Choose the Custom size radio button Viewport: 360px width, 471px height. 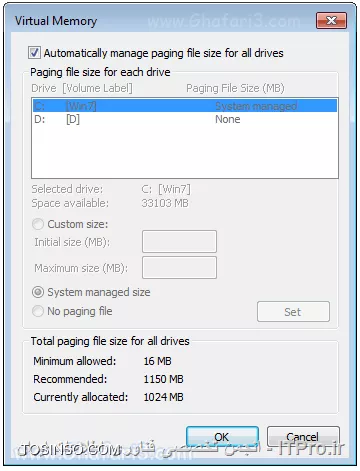tap(38, 224)
